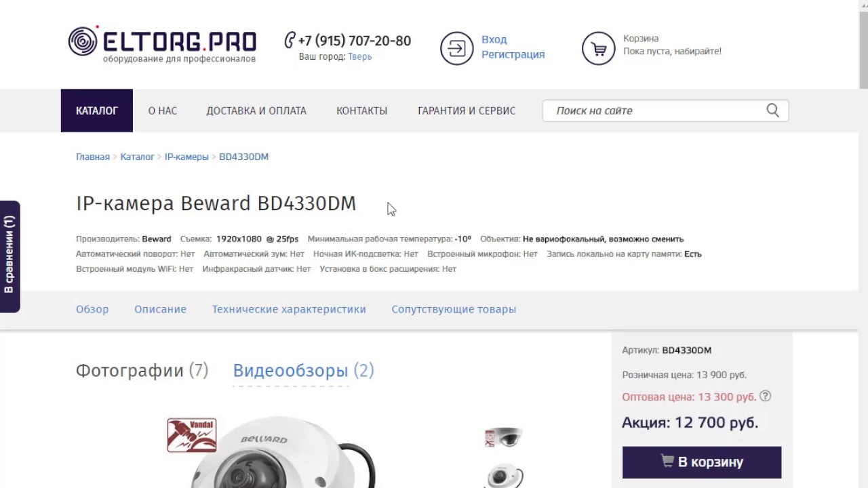868x488 pixels.
Task: Expand the 'В сравнении (1)' side panel
Action: [x=9, y=256]
